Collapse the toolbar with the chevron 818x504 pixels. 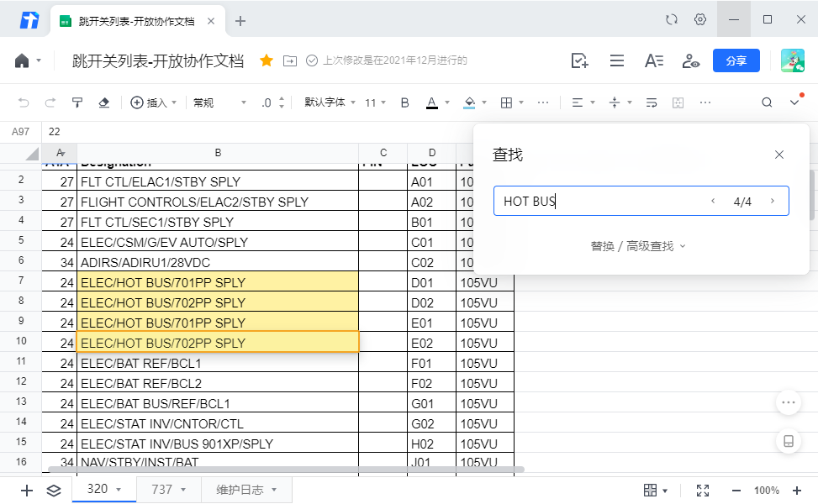[794, 102]
